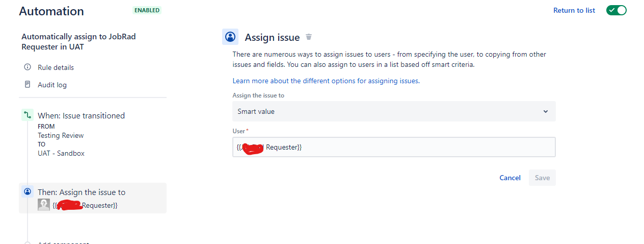Click the 'UAT - Sandbox' destination status text
Viewport: 644px width, 244px height.
click(61, 153)
